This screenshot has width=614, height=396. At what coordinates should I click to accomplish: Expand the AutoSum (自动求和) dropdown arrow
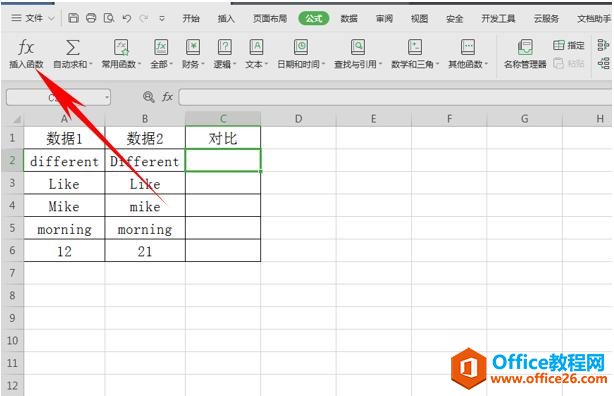click(90, 64)
